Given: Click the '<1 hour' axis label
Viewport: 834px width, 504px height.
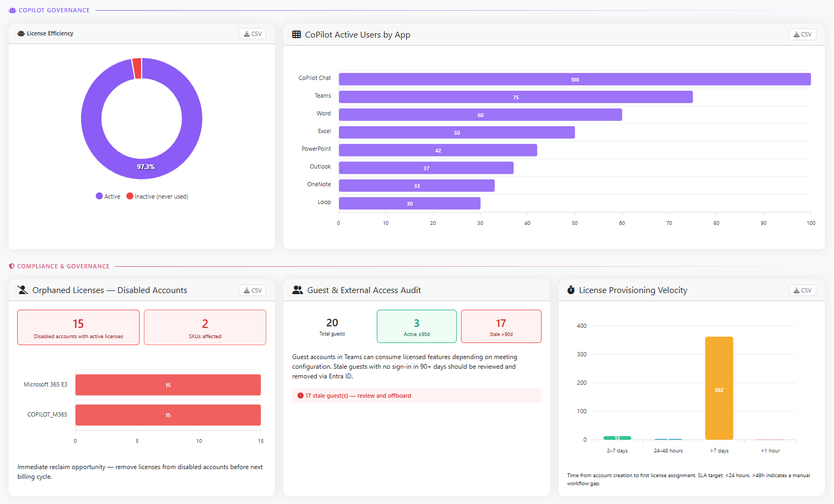Looking at the screenshot, I should (x=770, y=451).
